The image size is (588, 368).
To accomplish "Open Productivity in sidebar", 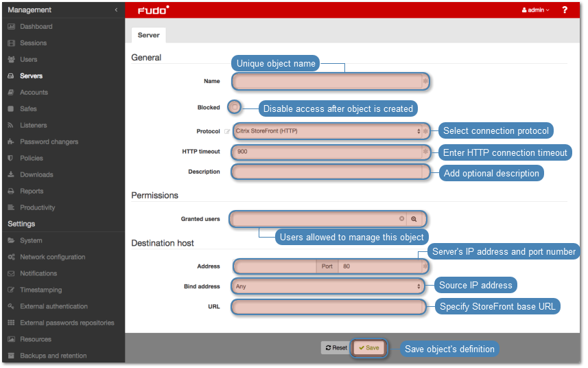I will pyautogui.click(x=38, y=207).
